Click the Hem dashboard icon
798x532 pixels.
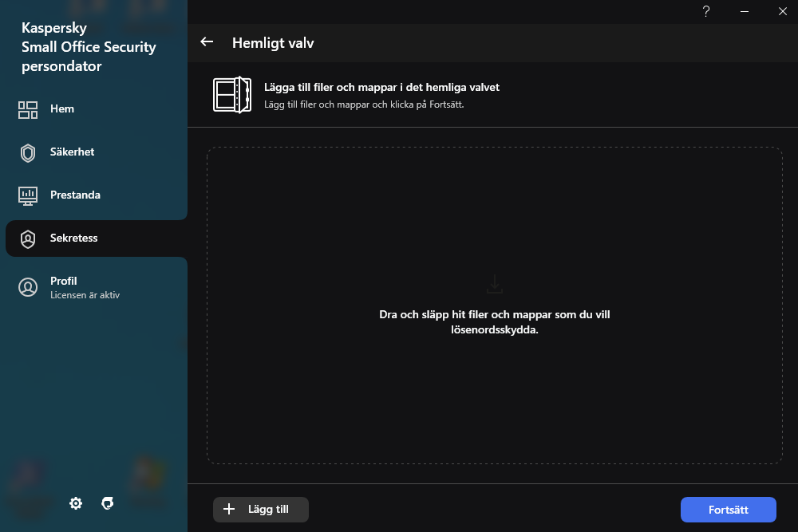point(28,109)
